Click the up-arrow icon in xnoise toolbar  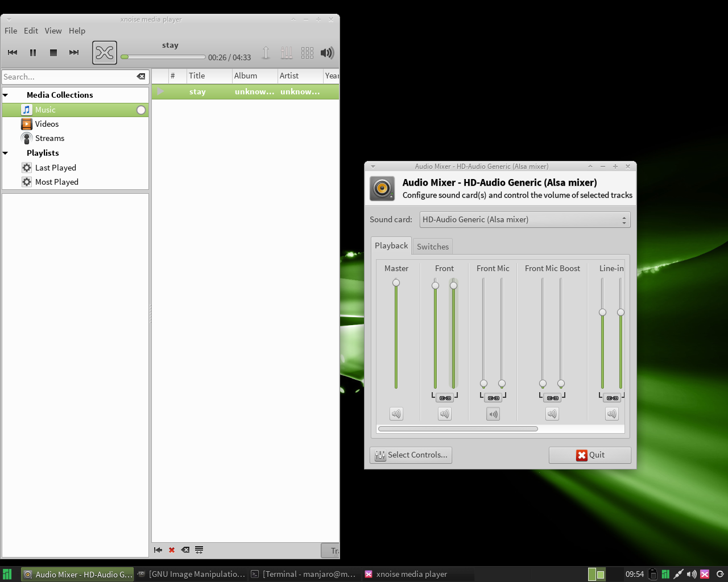[x=266, y=53]
